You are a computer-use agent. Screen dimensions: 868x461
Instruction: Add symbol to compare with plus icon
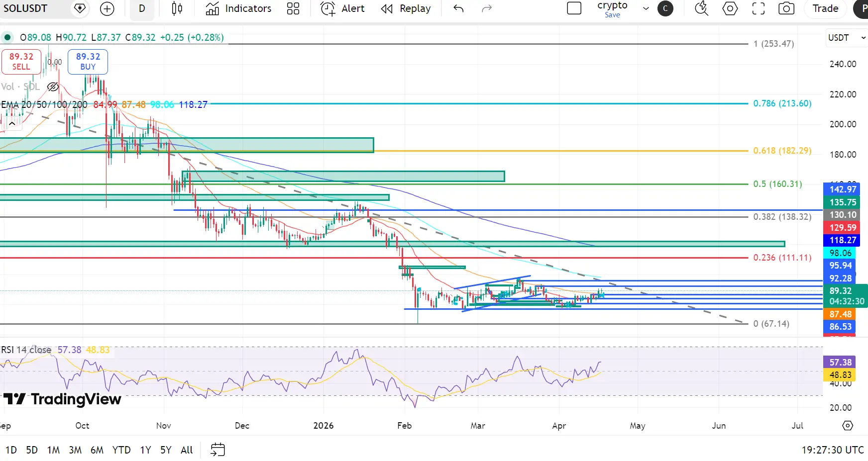[107, 8]
